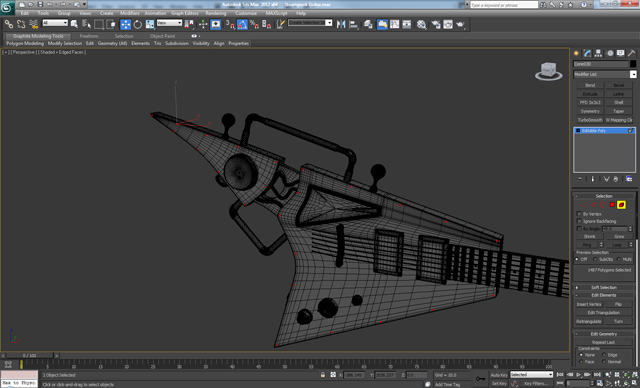The height and width of the screenshot is (388, 640).
Task: Open the Curve Editor icon
Action: tap(395, 24)
